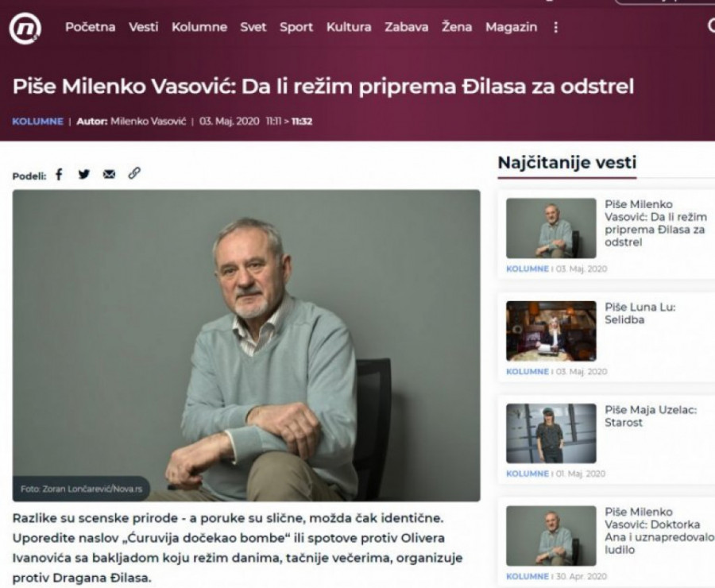Click the Luna Lu Selidba thumbnail
Image resolution: width=715 pixels, height=588 pixels.
click(x=551, y=331)
